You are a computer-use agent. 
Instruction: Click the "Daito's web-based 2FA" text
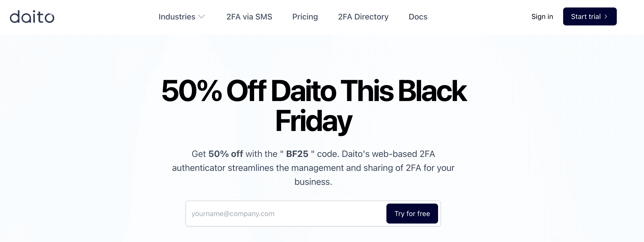tap(388, 154)
